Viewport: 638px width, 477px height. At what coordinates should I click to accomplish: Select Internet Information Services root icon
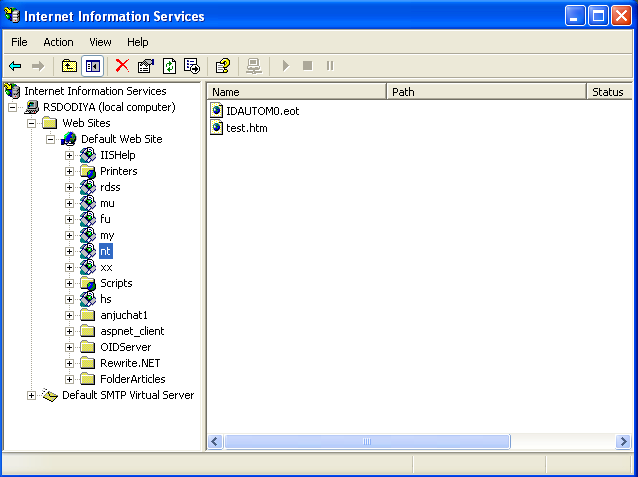tap(12, 91)
